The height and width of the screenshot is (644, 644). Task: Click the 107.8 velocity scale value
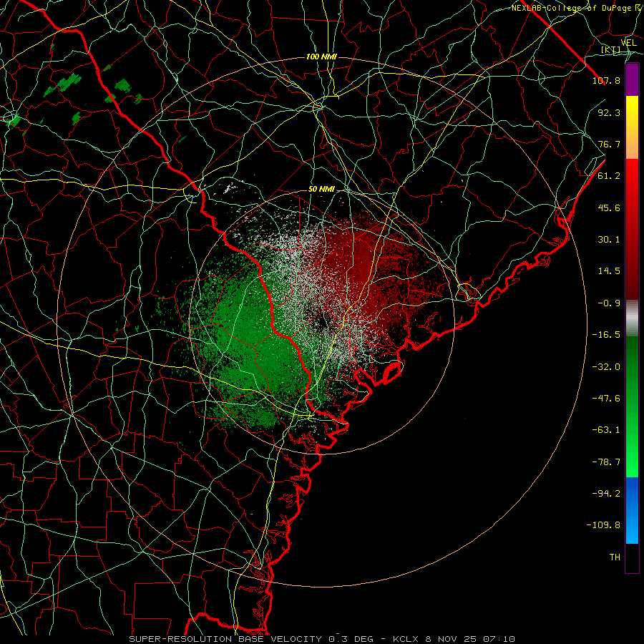click(606, 80)
